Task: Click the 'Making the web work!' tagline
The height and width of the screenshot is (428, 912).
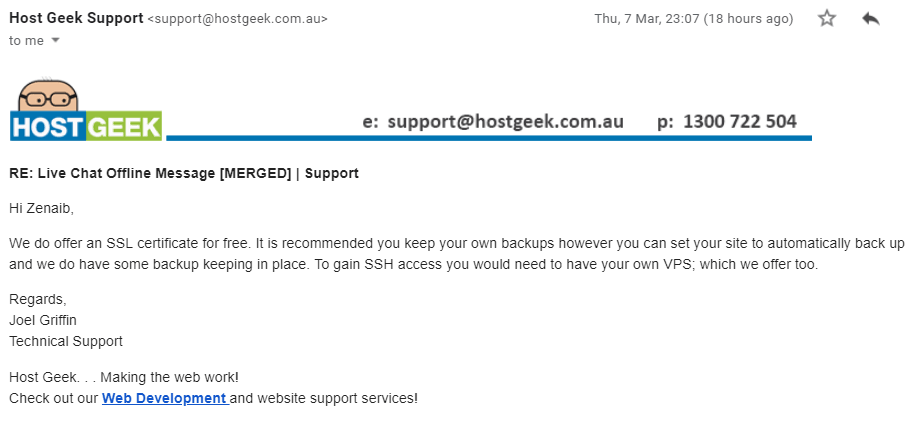Action: (x=169, y=377)
